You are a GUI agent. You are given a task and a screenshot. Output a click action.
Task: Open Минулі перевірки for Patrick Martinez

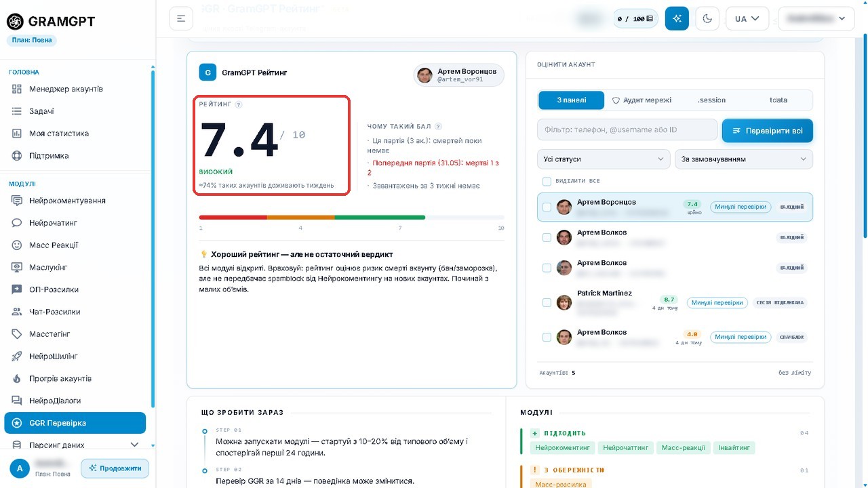[x=717, y=303]
